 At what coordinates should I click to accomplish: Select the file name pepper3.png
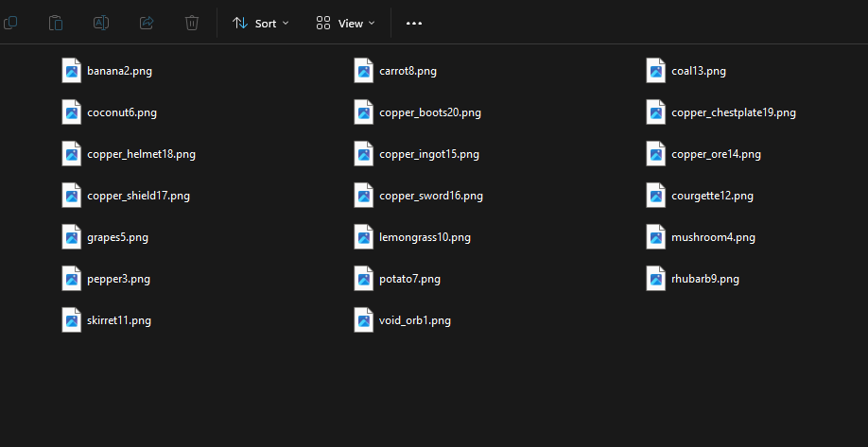[x=118, y=279]
